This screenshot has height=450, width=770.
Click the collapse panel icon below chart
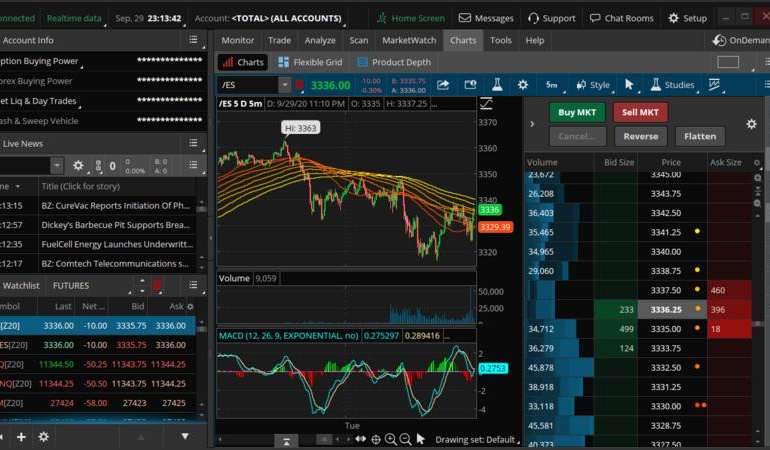coord(286,440)
